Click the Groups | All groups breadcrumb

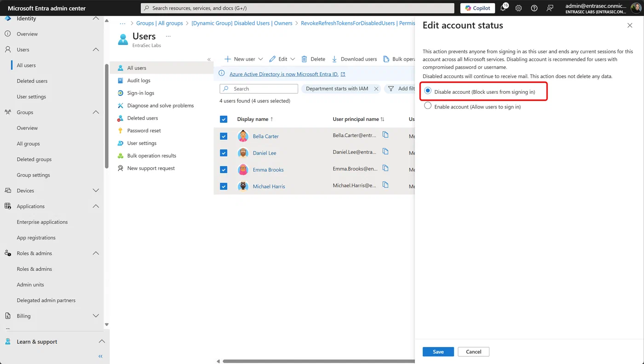pyautogui.click(x=160, y=23)
